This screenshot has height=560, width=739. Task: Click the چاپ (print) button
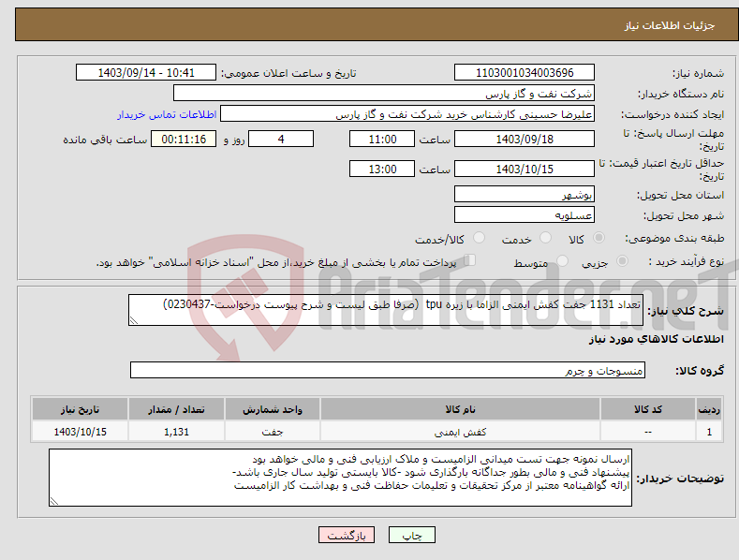pyautogui.click(x=411, y=535)
